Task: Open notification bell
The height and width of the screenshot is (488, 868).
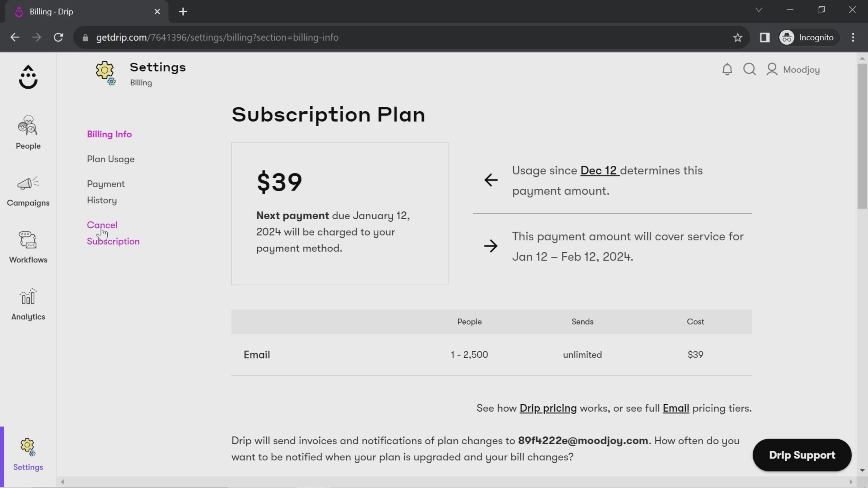Action: pos(727,70)
